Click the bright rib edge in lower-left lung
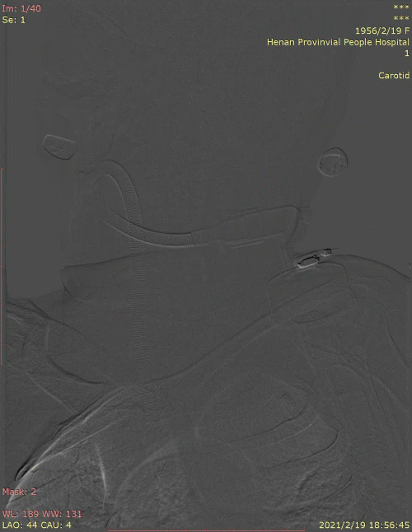The image size is (412, 532). tap(102, 464)
